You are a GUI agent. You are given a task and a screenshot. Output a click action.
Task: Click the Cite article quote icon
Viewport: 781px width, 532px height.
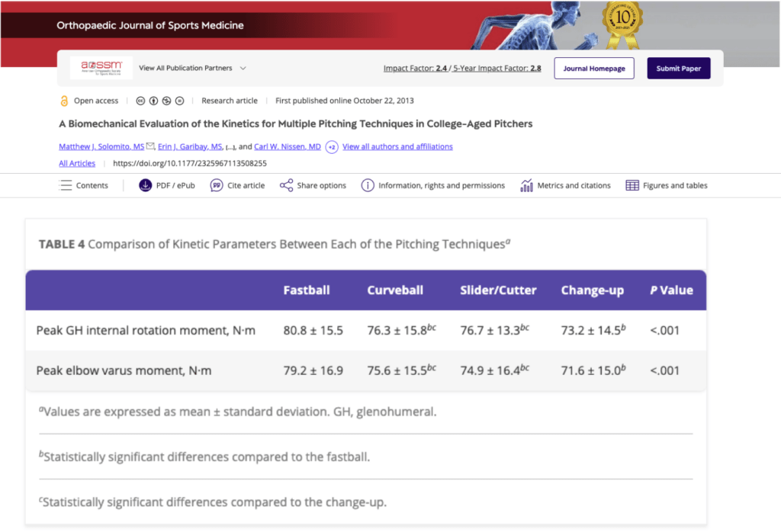coord(217,185)
